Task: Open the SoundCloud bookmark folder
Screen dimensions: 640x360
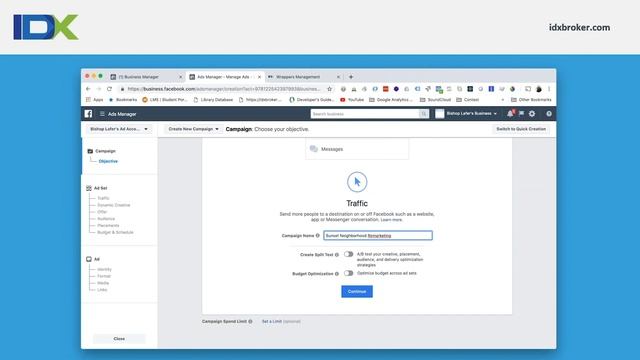Action: coord(435,100)
